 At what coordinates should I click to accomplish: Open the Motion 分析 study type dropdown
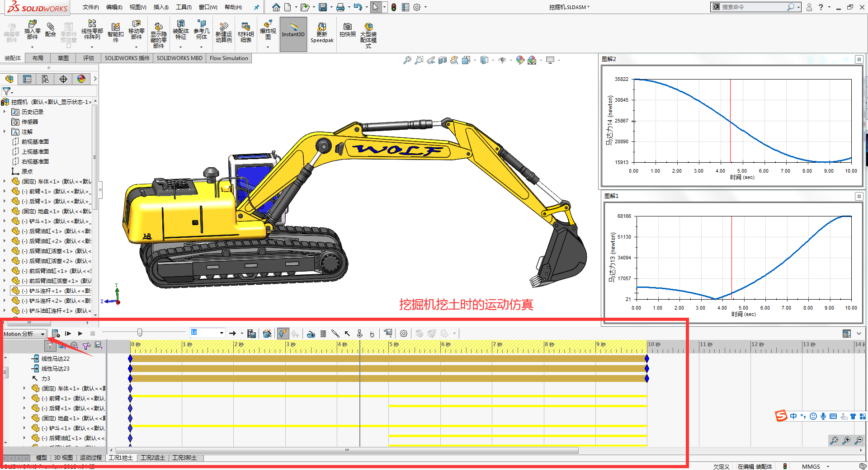(x=42, y=334)
